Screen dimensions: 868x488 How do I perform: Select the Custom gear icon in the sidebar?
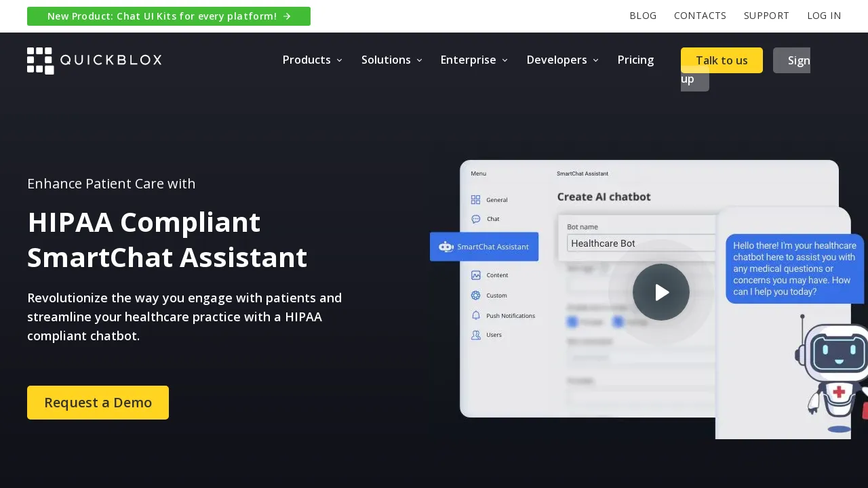(476, 296)
